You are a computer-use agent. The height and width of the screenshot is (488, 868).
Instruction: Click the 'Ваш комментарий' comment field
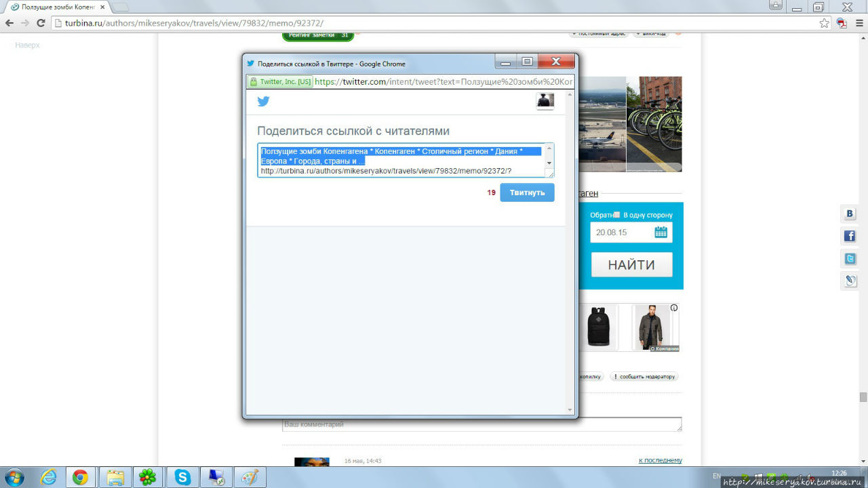tap(481, 425)
